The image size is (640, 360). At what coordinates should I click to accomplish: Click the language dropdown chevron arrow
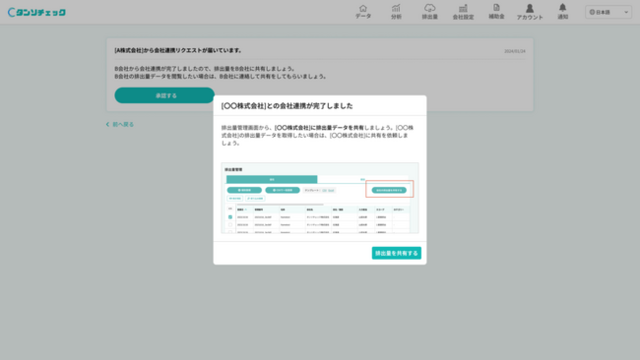(x=626, y=12)
